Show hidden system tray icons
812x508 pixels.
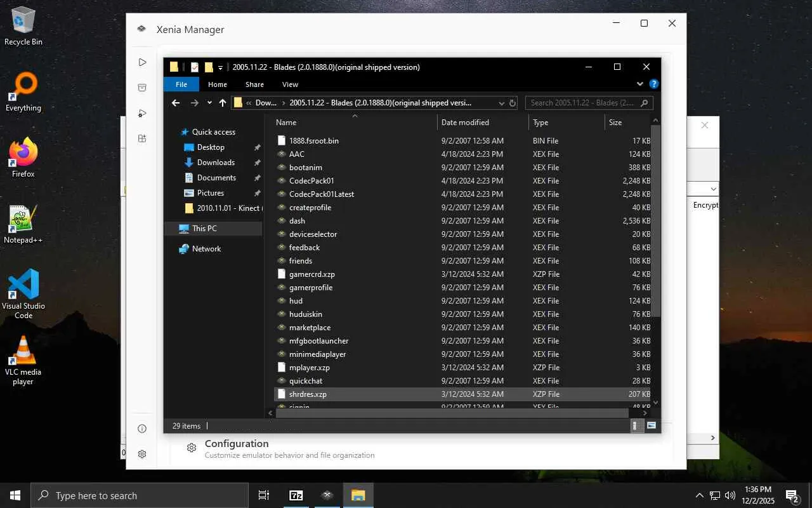pyautogui.click(x=700, y=495)
